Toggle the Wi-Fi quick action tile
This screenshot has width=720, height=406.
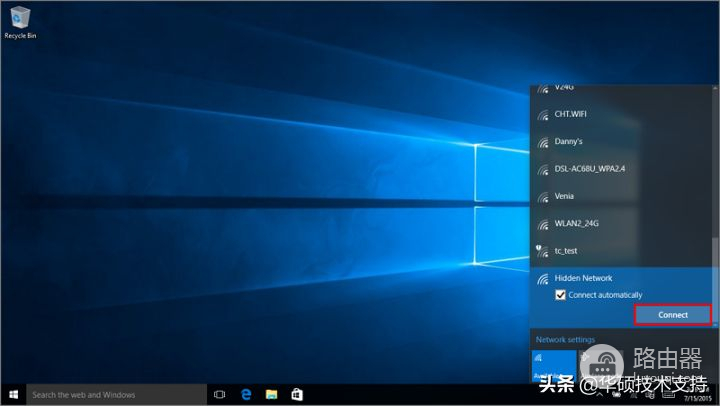click(x=555, y=365)
